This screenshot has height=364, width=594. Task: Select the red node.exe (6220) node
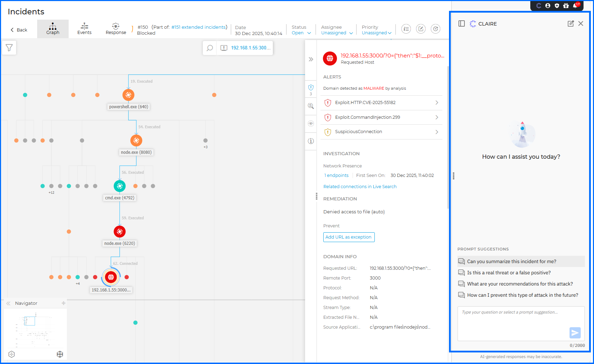120,232
